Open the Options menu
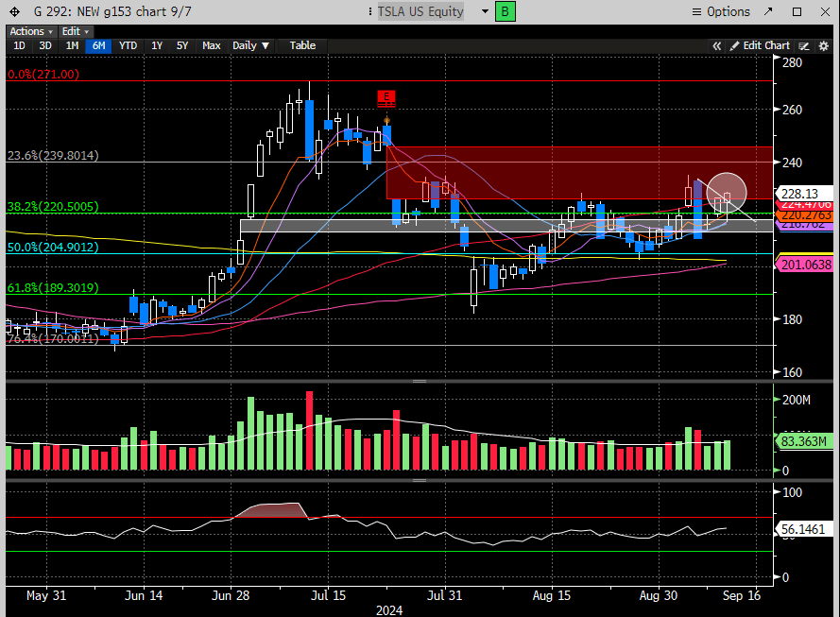The image size is (840, 617). coord(721,11)
